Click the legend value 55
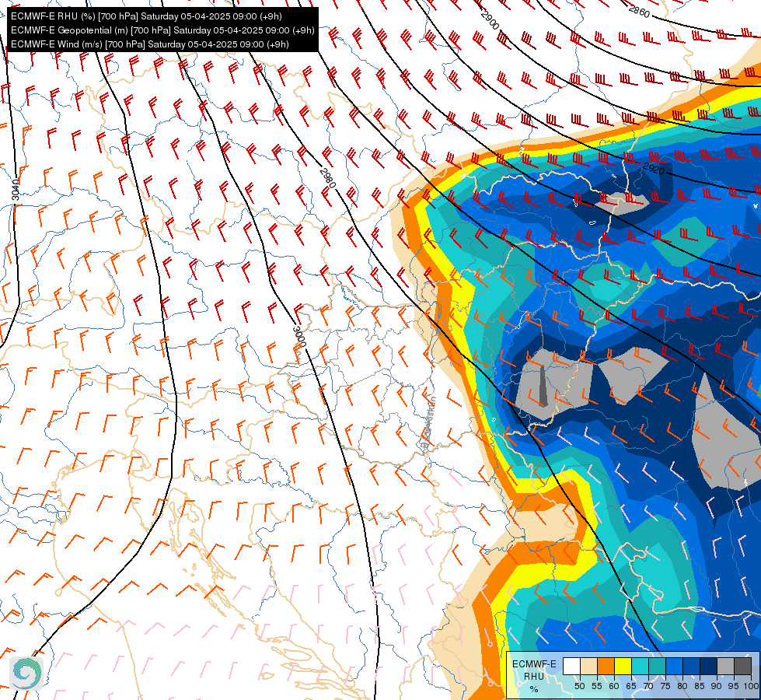Image resolution: width=761 pixels, height=700 pixels. [596, 686]
